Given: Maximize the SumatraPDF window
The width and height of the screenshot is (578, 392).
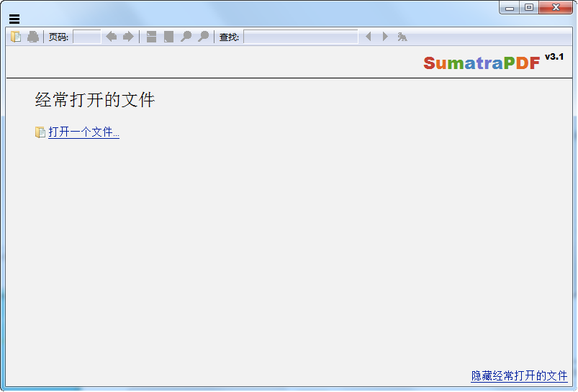Looking at the screenshot, I should [529, 7].
